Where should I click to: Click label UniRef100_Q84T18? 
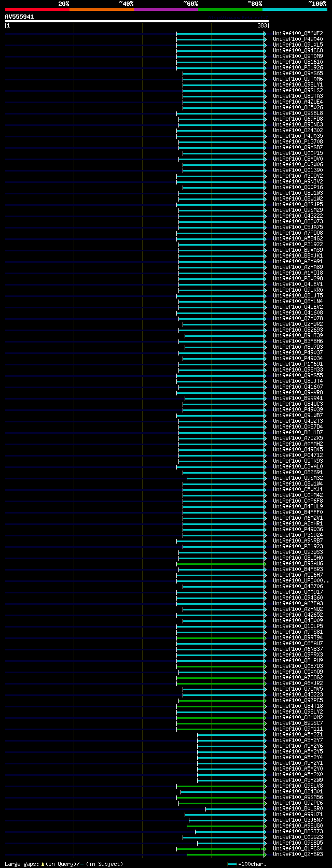(298, 706)
